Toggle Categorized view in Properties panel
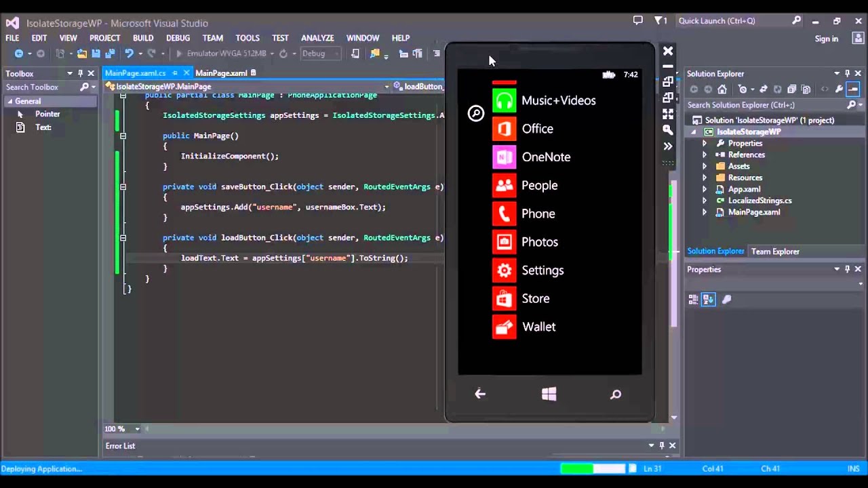Screen dimensions: 868x488 point(693,300)
